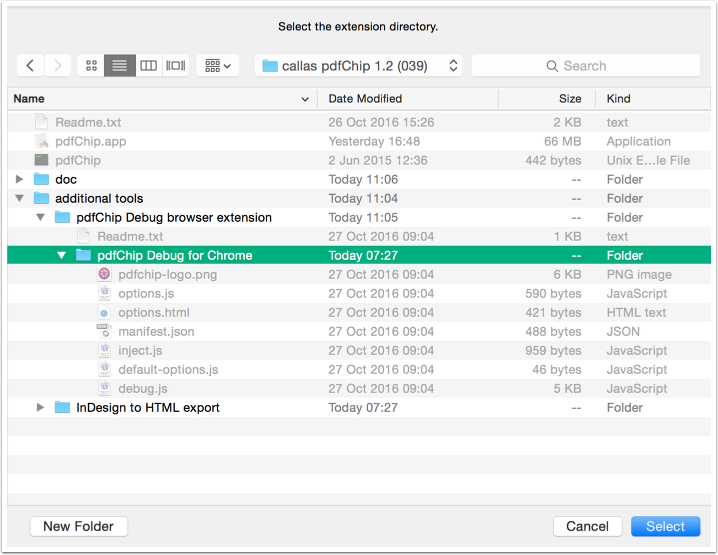Click the PNG image kind cell
The width and height of the screenshot is (718, 555).
pos(639,274)
